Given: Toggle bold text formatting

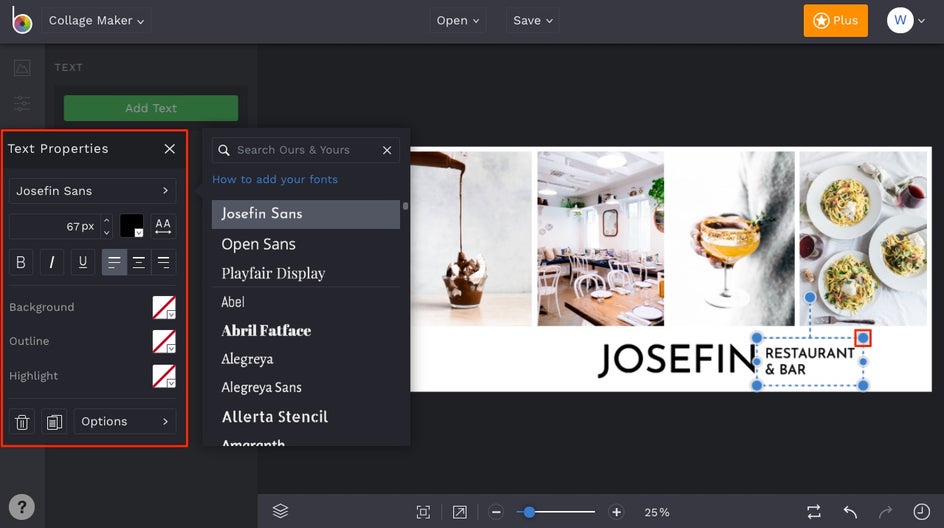Looking at the screenshot, I should tap(21, 262).
